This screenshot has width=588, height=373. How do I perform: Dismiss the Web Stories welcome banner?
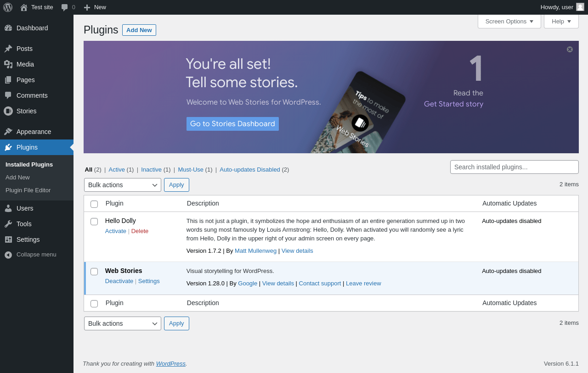pos(570,50)
